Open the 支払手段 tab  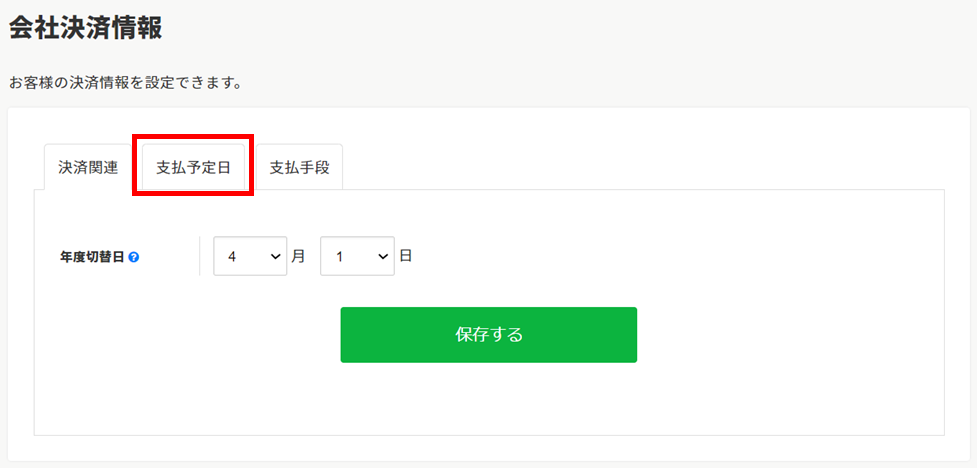click(x=299, y=168)
